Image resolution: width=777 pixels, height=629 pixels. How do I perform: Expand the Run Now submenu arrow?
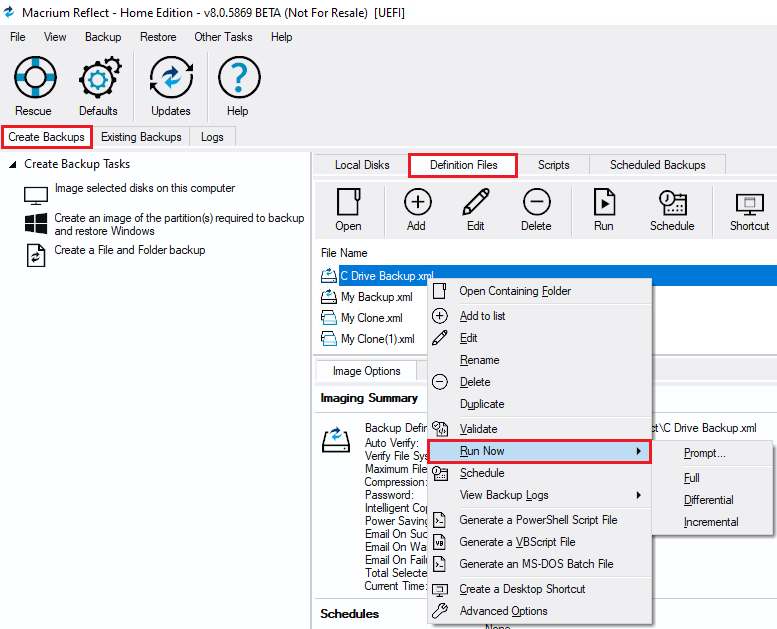click(639, 451)
